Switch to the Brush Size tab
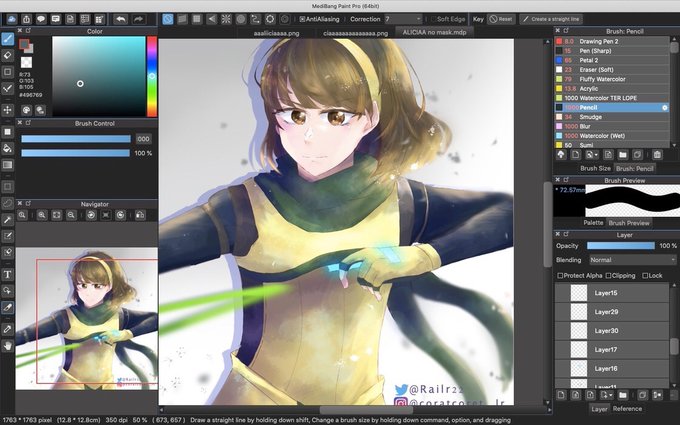This screenshot has height=425, width=680. (x=595, y=168)
